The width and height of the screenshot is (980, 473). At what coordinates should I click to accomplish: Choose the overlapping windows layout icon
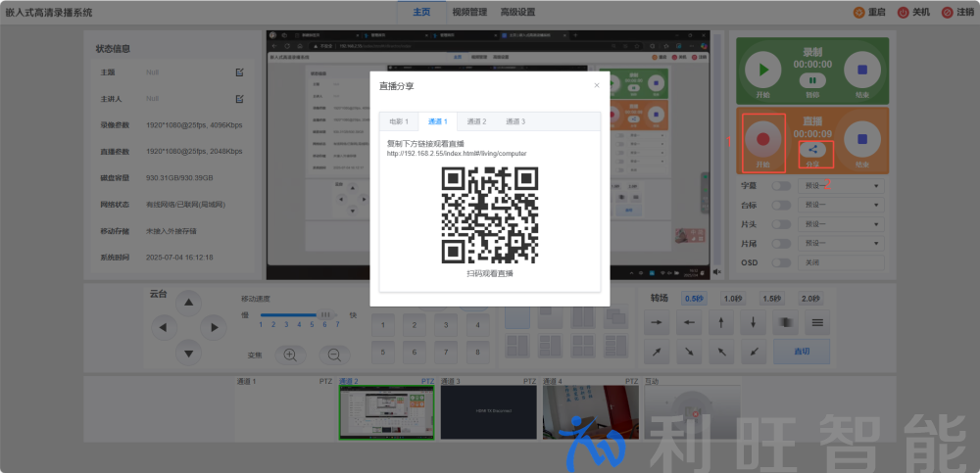[615, 317]
